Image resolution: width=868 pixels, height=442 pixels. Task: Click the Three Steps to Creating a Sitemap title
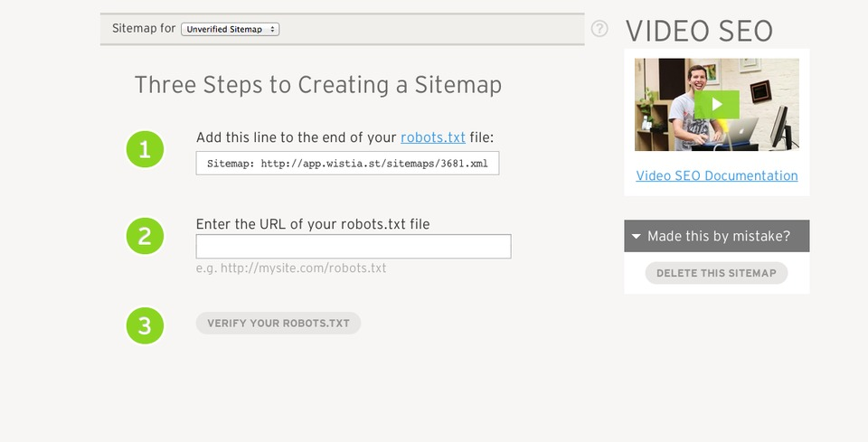pos(318,85)
